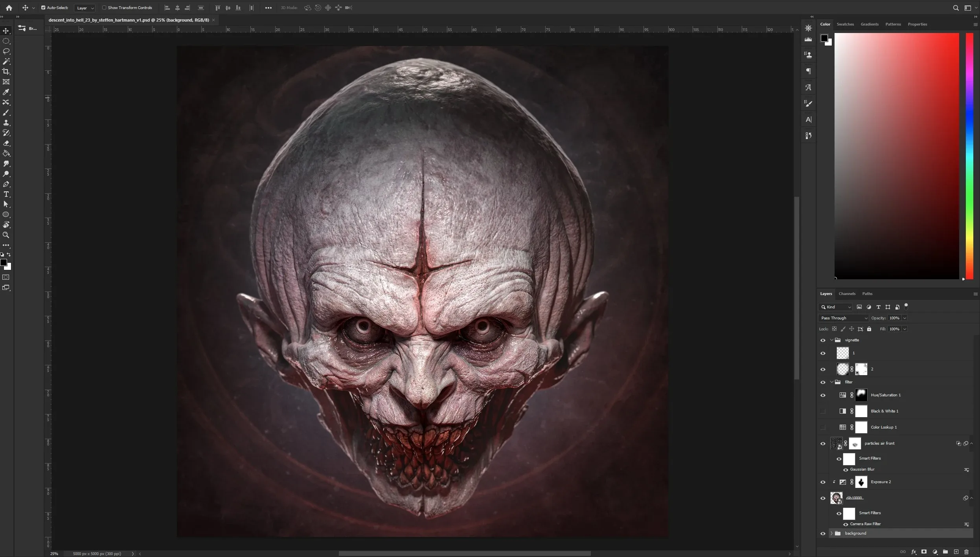Collapse the vignette layer group
This screenshot has height=557, width=980.
pyautogui.click(x=831, y=340)
